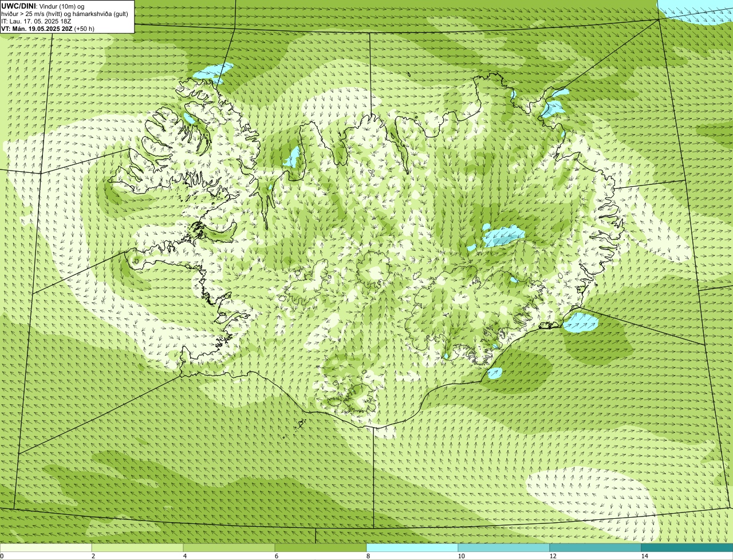The image size is (733, 560).
Task: Click the "IT: Lau. 17. 05. 2025 18Z" line
Action: (36, 21)
